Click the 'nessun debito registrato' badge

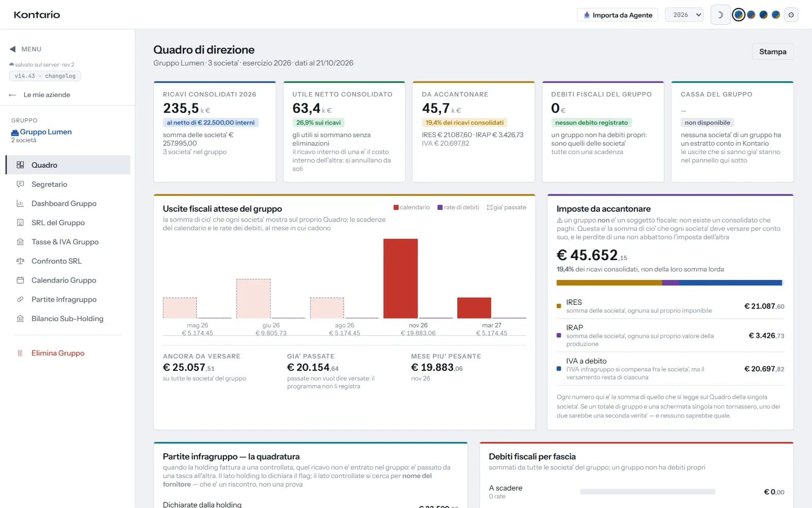[x=591, y=122]
